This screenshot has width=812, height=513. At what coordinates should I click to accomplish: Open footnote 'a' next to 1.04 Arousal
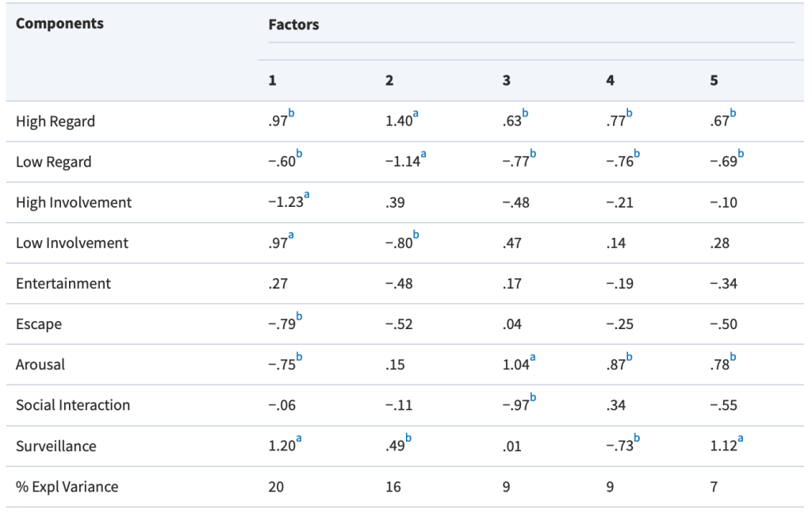click(x=533, y=358)
